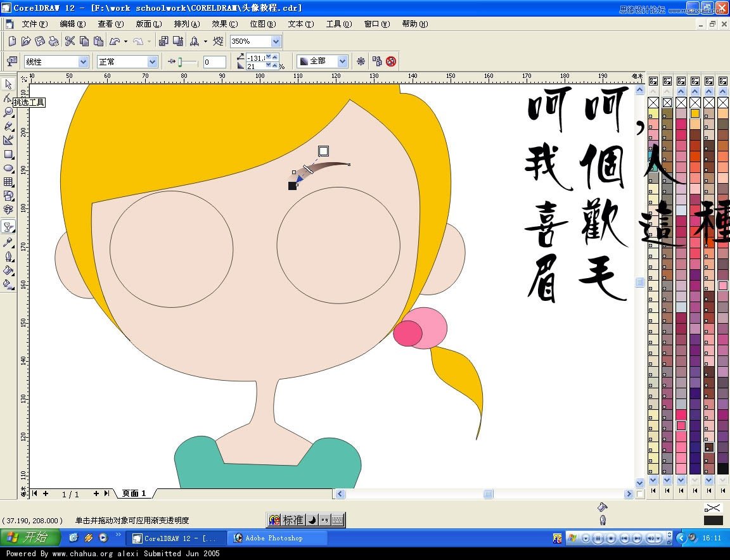Click the 开始 Start button
Image resolution: width=730 pixels, height=560 pixels.
point(29,537)
